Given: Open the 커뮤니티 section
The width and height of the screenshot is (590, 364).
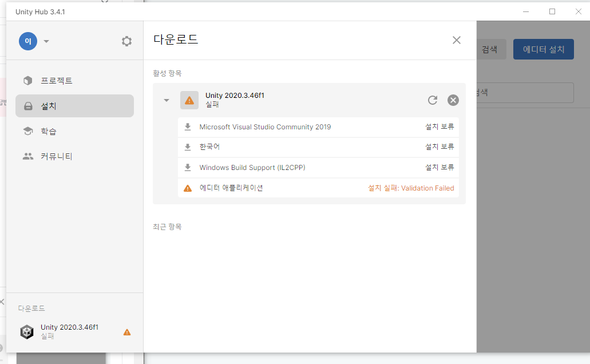Looking at the screenshot, I should (74, 156).
